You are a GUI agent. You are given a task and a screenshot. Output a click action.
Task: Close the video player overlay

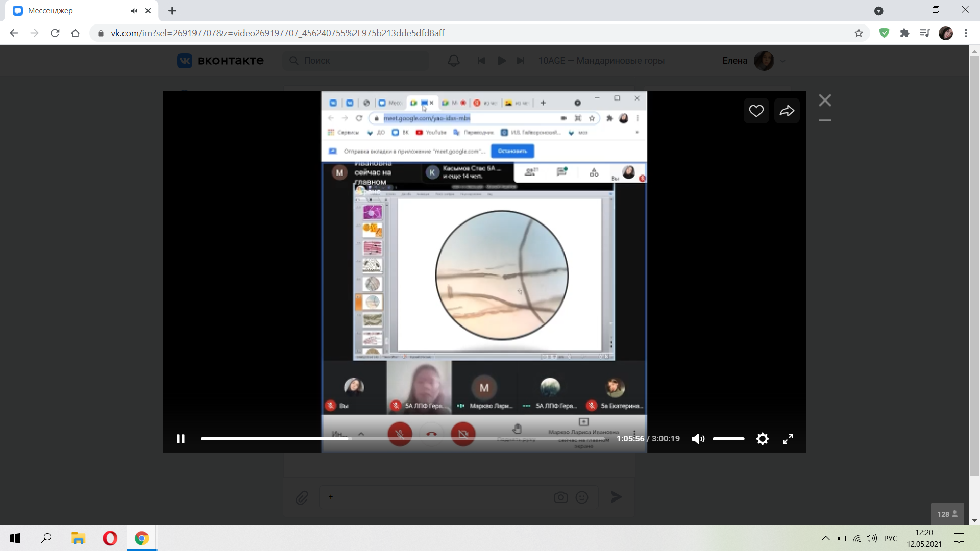(825, 100)
